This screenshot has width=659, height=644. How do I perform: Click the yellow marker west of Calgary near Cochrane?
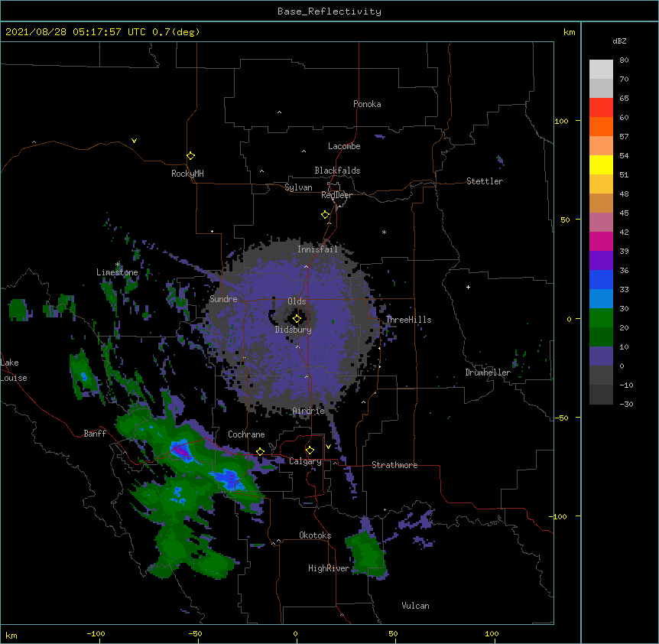tap(260, 451)
